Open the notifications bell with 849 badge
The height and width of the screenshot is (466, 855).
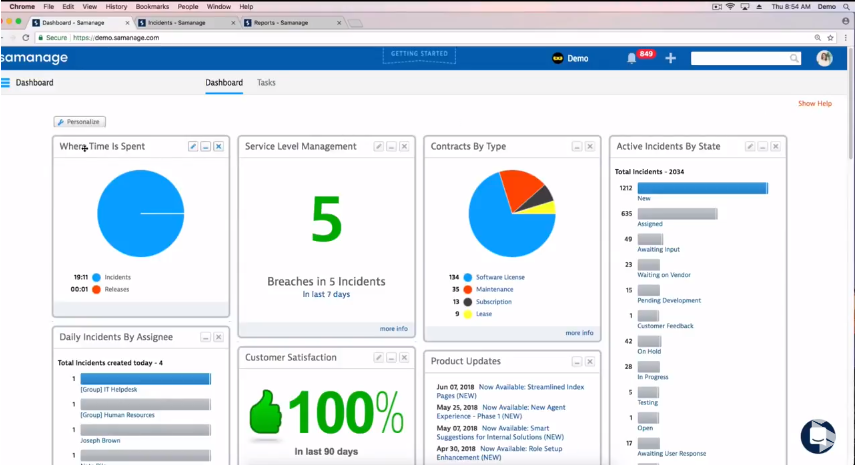(x=631, y=58)
